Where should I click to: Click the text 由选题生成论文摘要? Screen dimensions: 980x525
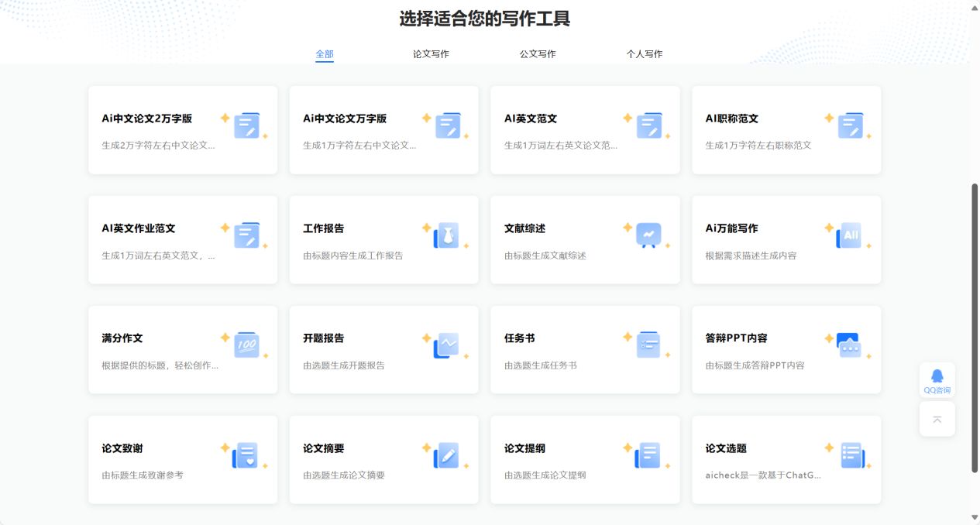(x=344, y=475)
